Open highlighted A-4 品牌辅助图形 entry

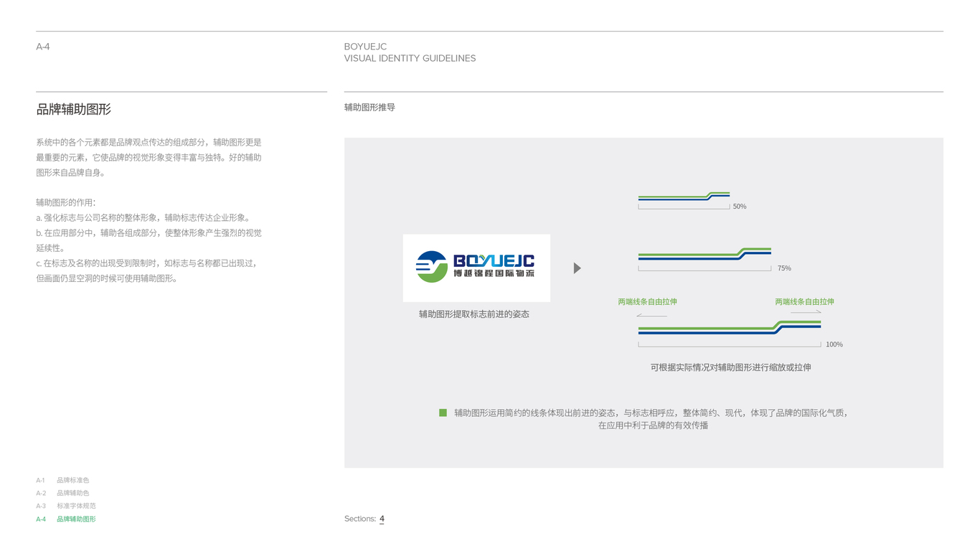click(66, 519)
